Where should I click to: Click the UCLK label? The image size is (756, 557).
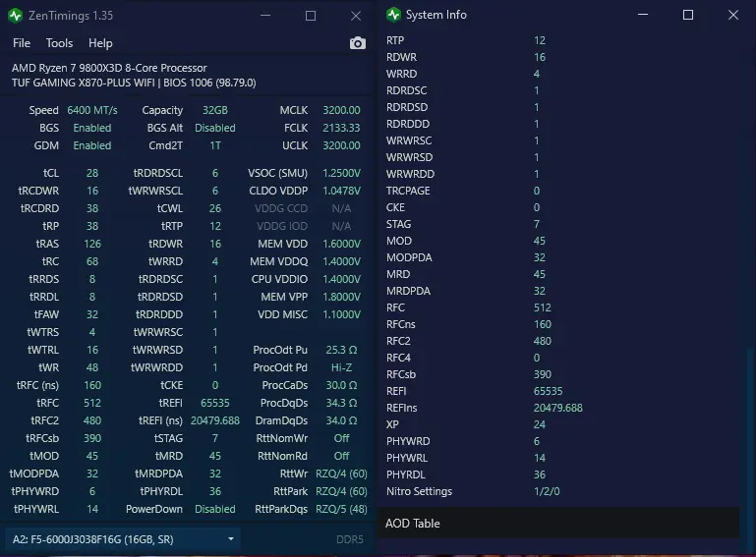295,145
